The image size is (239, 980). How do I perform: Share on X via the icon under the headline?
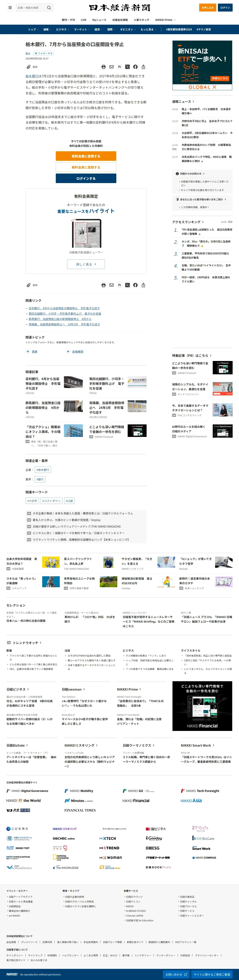tap(127, 67)
